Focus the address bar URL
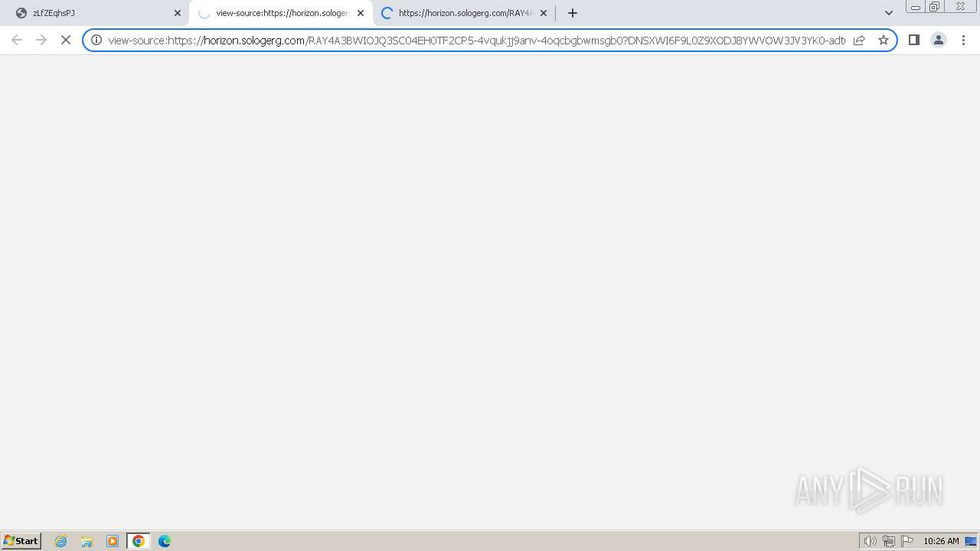This screenshot has height=551, width=980. click(476, 41)
